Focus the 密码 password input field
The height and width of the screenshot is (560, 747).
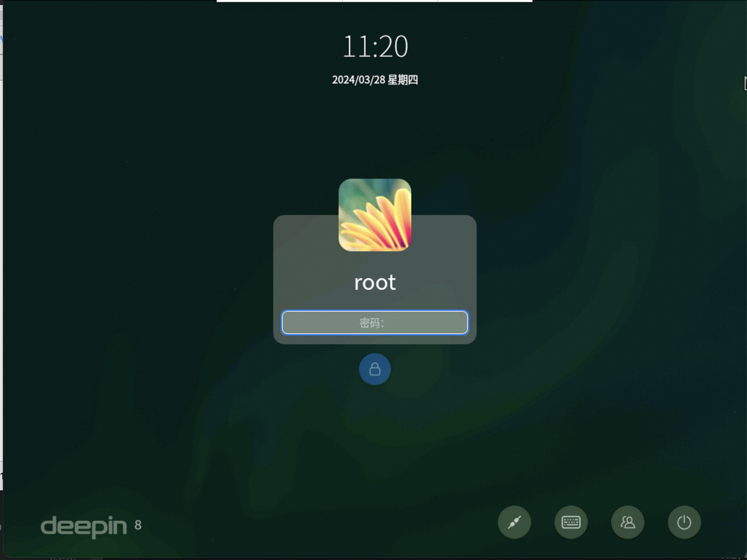(375, 322)
